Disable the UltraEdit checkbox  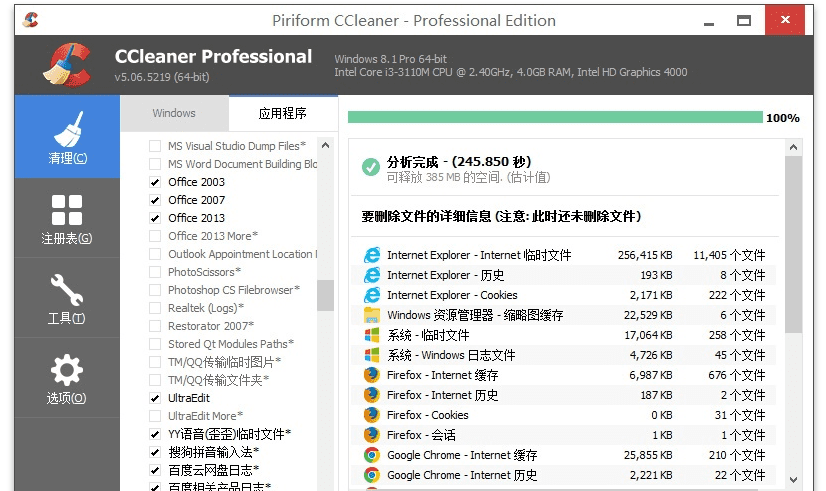(x=155, y=398)
